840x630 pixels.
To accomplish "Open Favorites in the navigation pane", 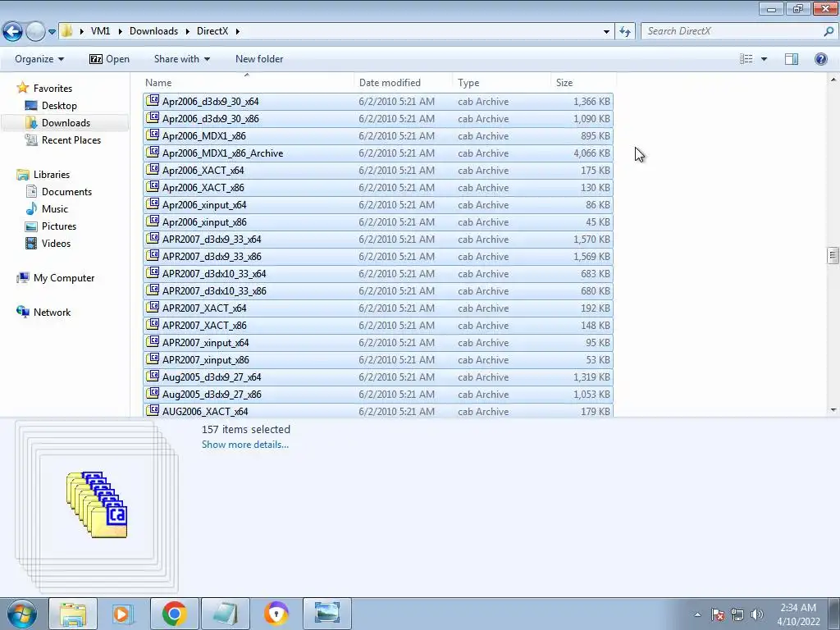I will pos(52,89).
